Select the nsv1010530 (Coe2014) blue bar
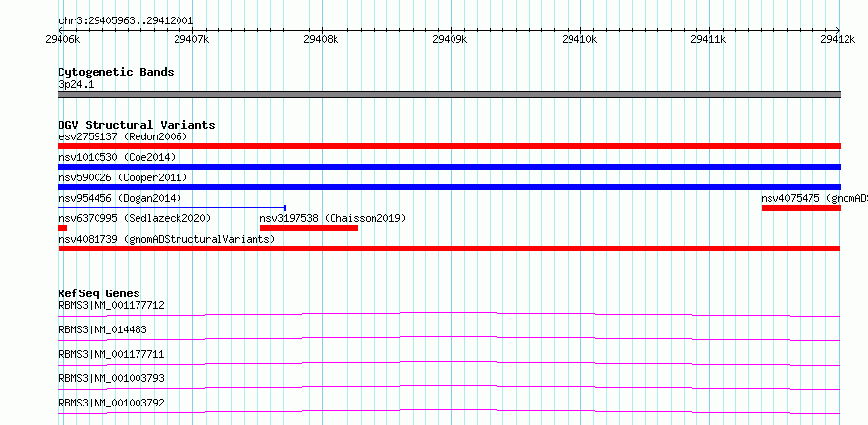 449,167
